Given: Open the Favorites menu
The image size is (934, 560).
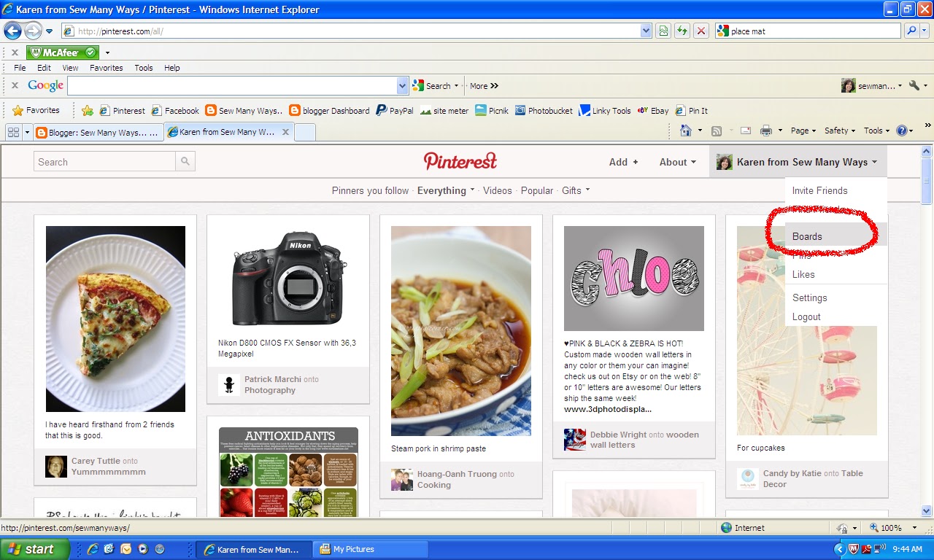Looking at the screenshot, I should pyautogui.click(x=106, y=67).
